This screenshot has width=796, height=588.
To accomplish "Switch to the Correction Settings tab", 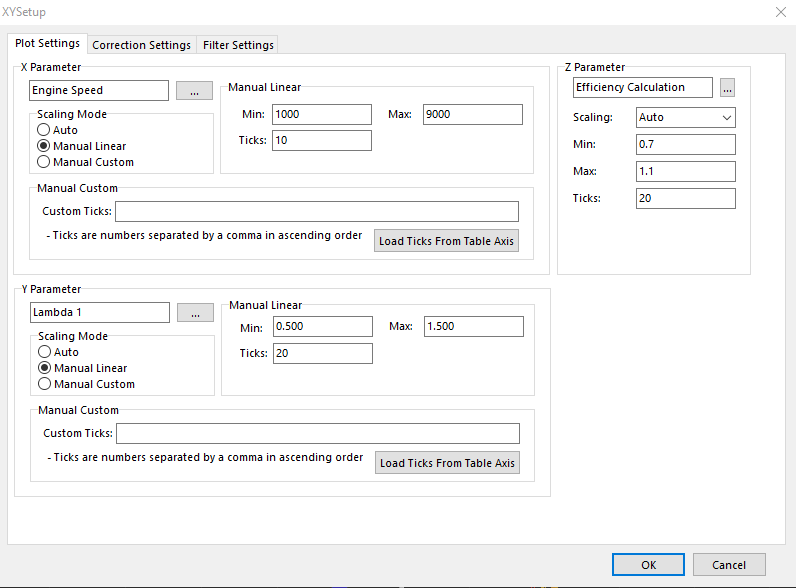I will (x=141, y=45).
